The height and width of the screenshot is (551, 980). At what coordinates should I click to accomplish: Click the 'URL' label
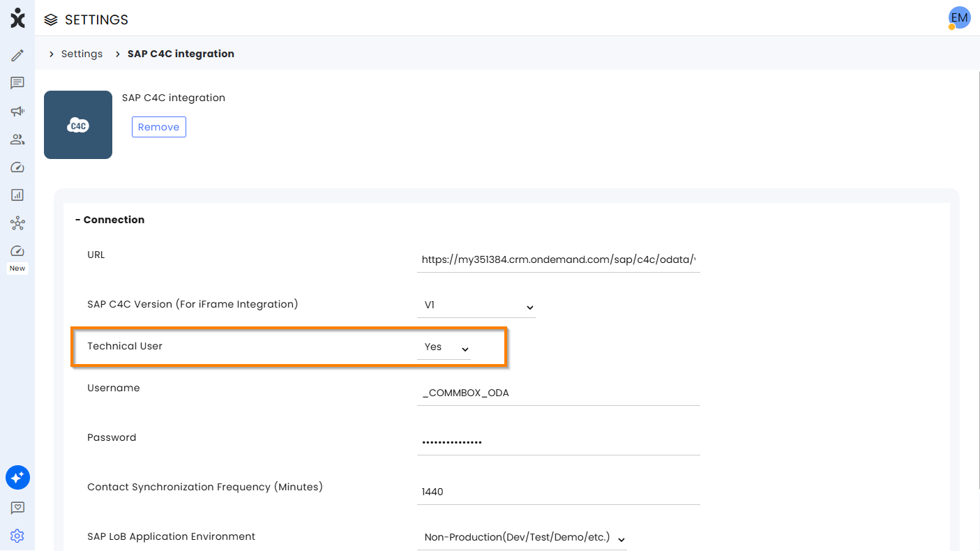click(96, 255)
